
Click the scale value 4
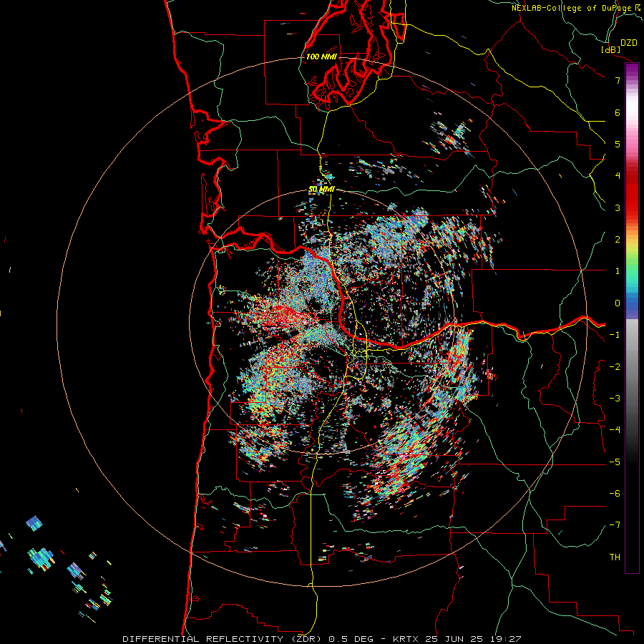point(618,176)
